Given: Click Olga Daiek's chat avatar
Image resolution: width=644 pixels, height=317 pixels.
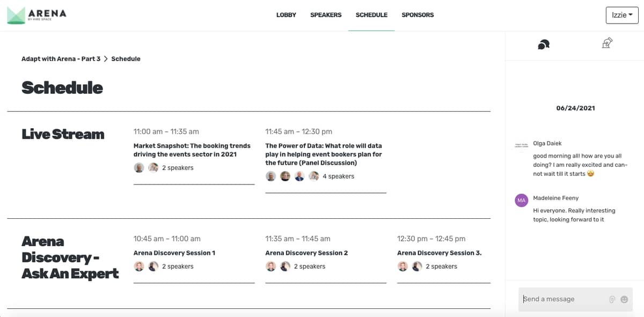Looking at the screenshot, I should [x=521, y=145].
